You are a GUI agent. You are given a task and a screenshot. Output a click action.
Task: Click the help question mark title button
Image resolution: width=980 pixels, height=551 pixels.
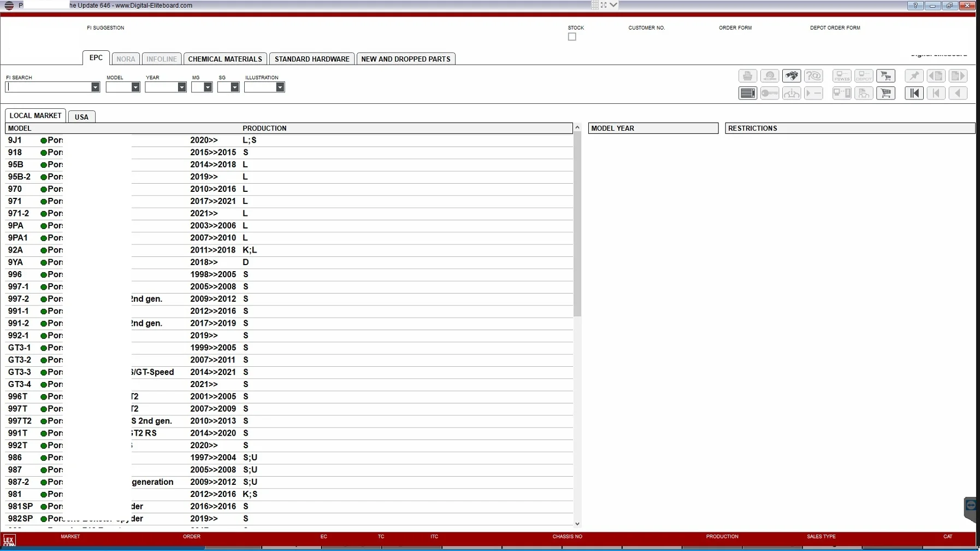[916, 5]
